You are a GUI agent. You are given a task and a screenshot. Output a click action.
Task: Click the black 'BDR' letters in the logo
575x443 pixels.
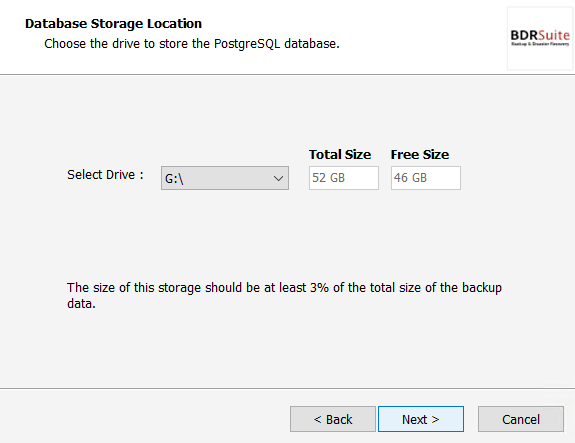pyautogui.click(x=524, y=35)
